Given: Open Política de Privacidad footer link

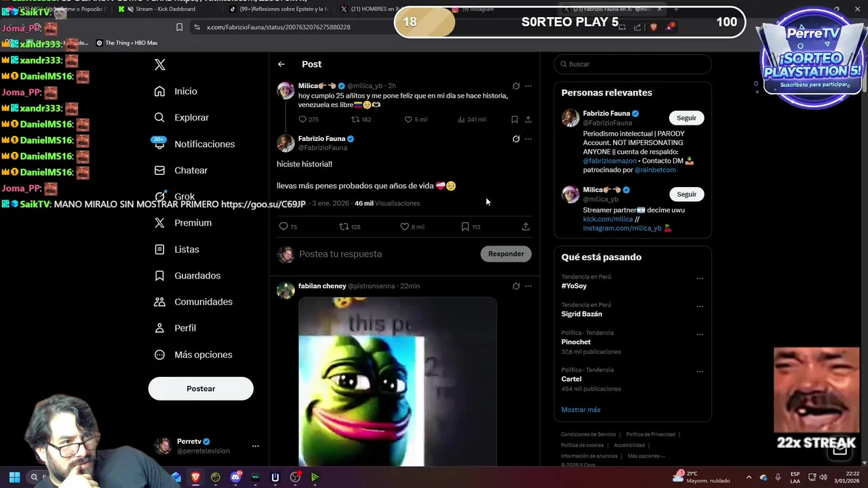Looking at the screenshot, I should point(650,434).
